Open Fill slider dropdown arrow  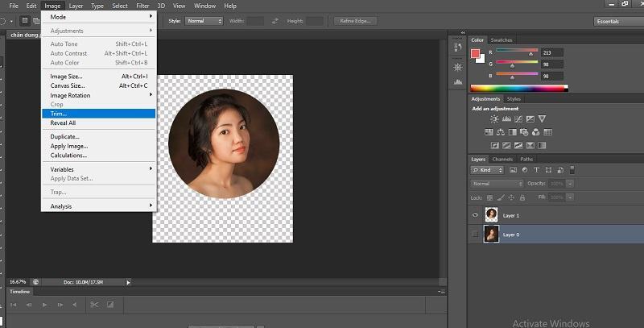click(x=570, y=197)
